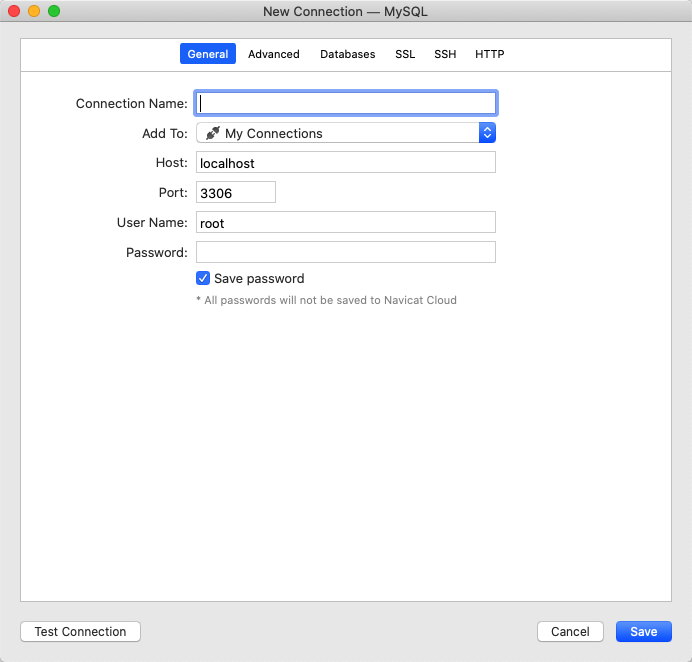Click the Save password label
Screen dimensions: 692x662
(x=260, y=278)
